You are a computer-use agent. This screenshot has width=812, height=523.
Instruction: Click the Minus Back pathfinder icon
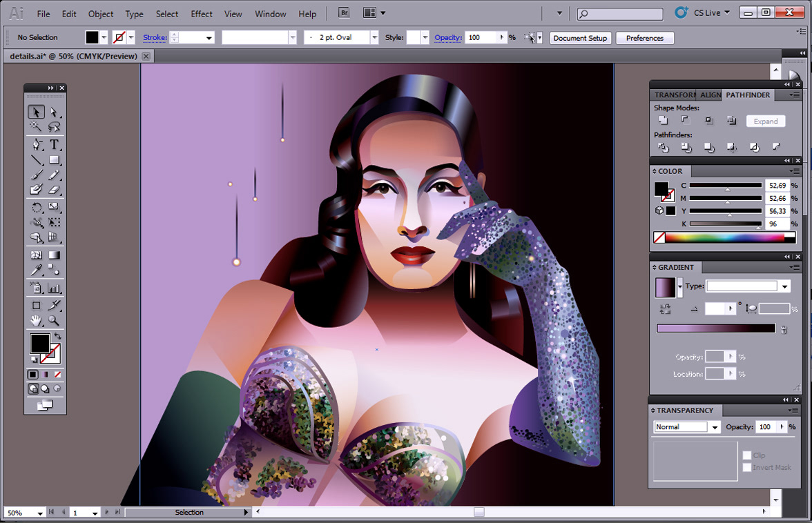point(776,148)
